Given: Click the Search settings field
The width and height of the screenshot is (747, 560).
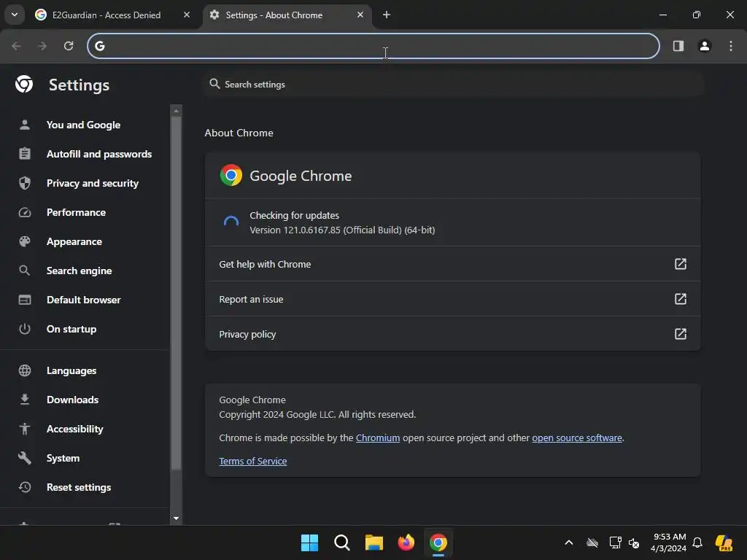Looking at the screenshot, I should click(454, 85).
